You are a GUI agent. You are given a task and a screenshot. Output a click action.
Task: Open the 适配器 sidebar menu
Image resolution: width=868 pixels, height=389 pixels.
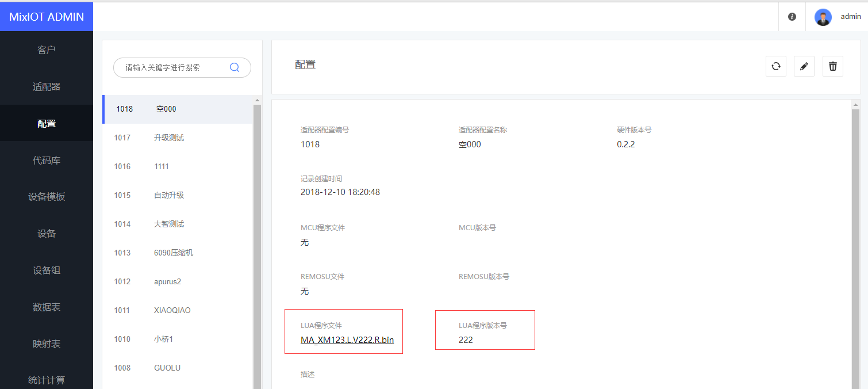47,87
